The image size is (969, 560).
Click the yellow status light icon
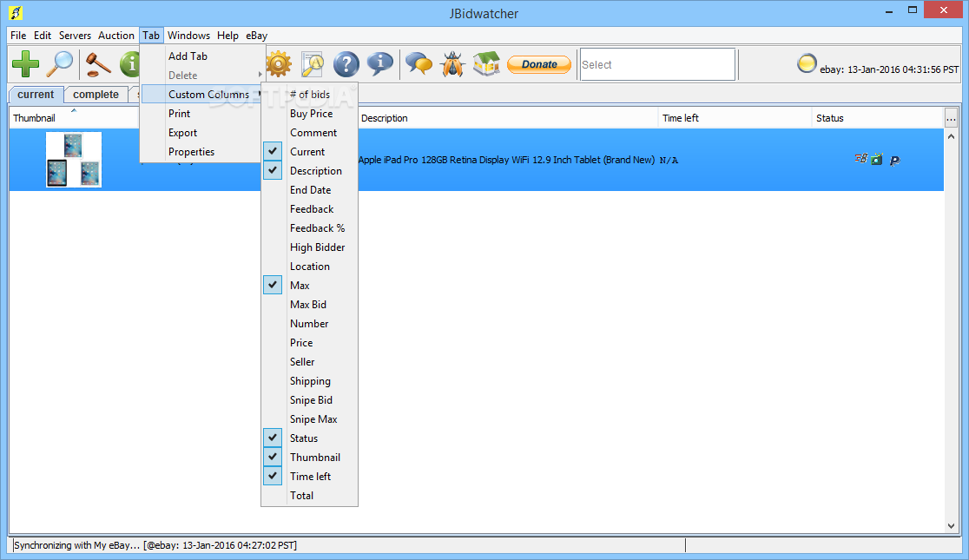[807, 63]
